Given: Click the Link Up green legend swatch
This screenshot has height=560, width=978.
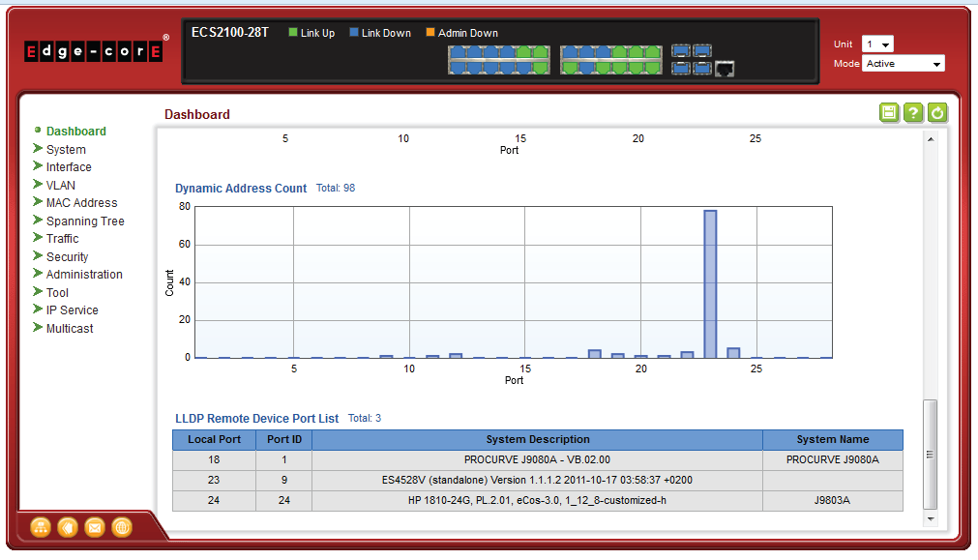Looking at the screenshot, I should 293,32.
